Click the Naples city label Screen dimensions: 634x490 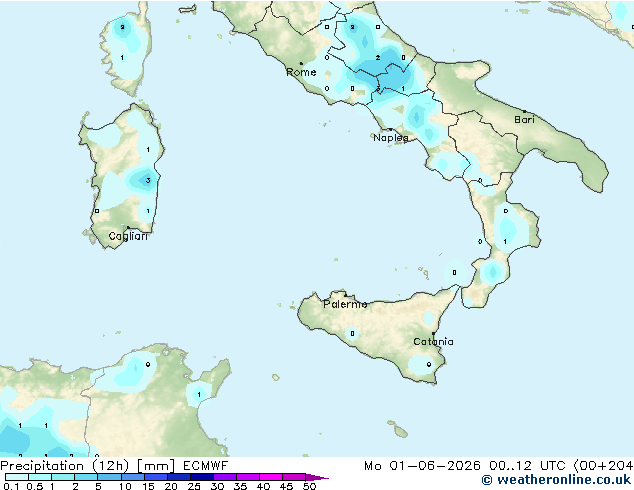[x=391, y=138]
